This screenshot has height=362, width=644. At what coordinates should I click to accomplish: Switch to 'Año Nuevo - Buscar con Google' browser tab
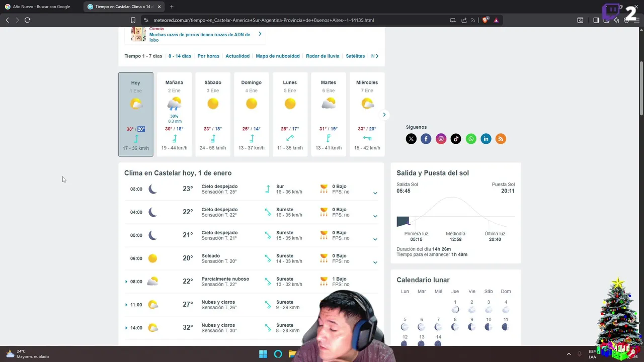tap(41, 7)
